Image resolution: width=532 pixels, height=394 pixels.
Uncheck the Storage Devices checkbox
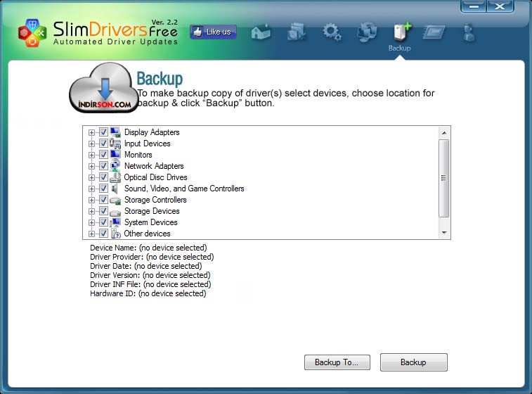[103, 211]
